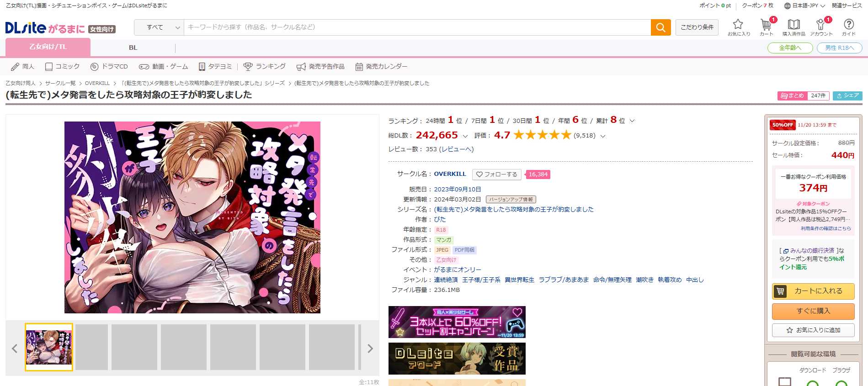Expand the 総DL数 download count chevron
The image size is (868, 386).
(465, 136)
